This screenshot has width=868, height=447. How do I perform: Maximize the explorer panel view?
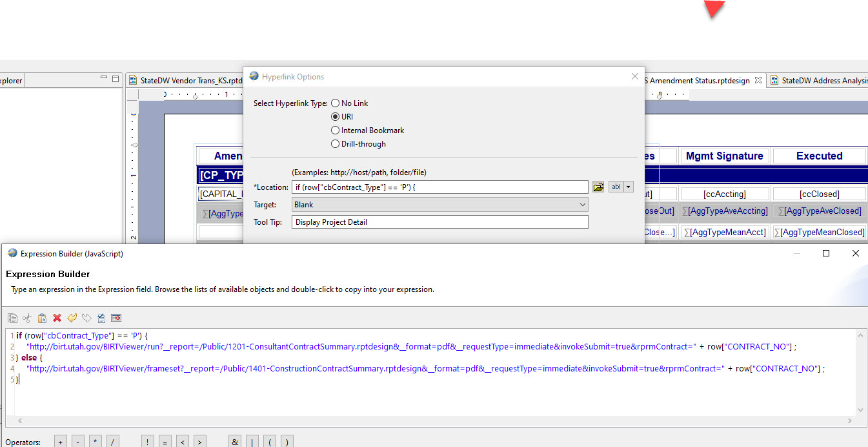[x=116, y=79]
